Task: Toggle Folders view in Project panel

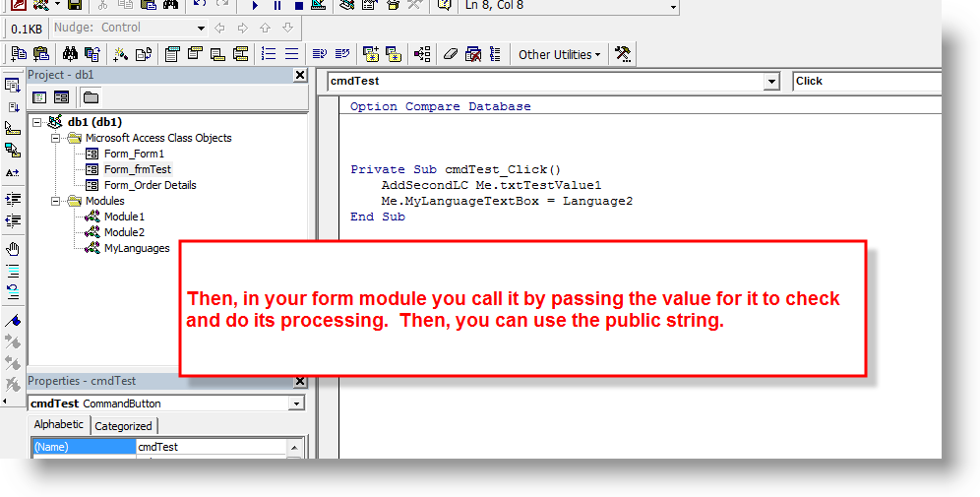Action: [91, 97]
